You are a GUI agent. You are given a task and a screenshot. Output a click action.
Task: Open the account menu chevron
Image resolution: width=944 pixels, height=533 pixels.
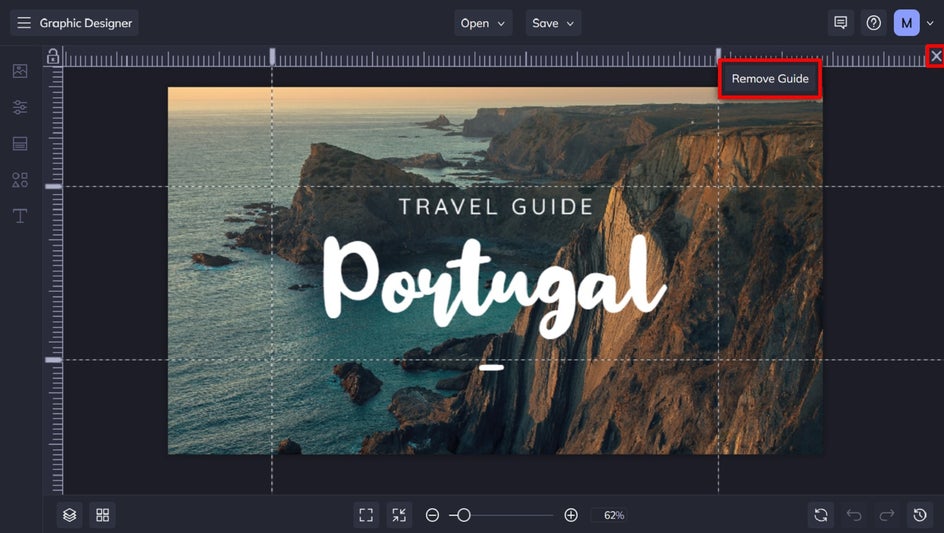tap(930, 23)
